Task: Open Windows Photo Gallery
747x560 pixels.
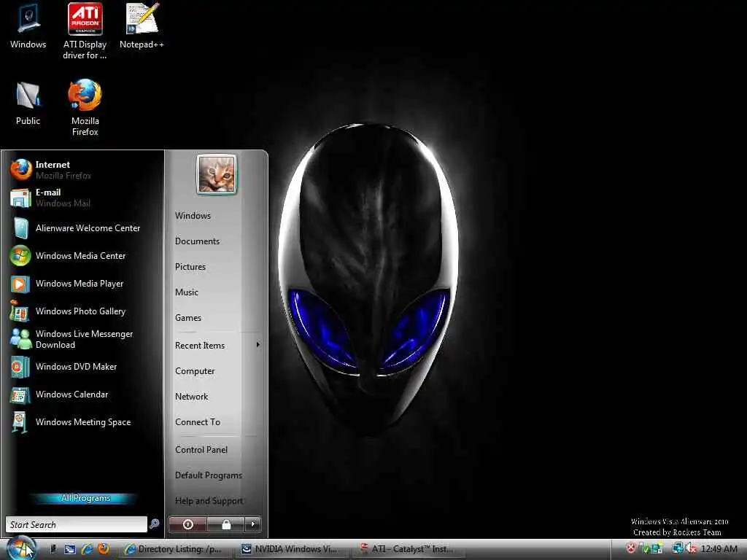Action: pos(82,311)
